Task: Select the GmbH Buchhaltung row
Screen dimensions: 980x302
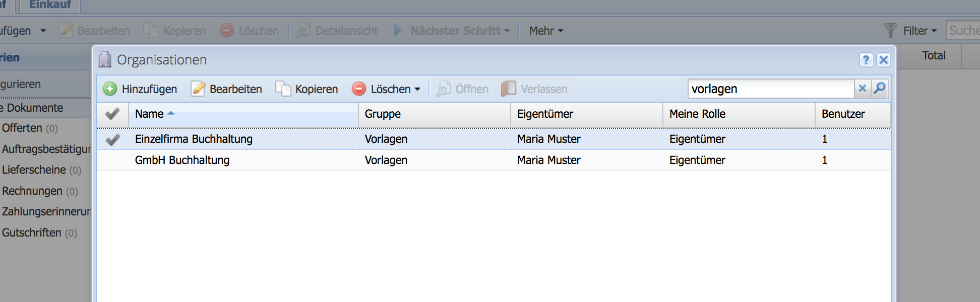Action: coord(182,161)
